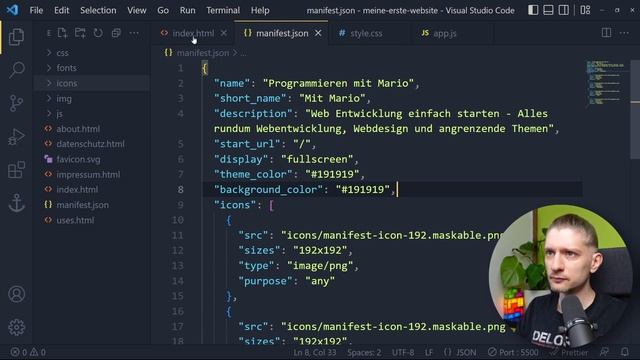Open the Explorer view in activity bar
This screenshot has height=360, width=640.
[x=16, y=37]
